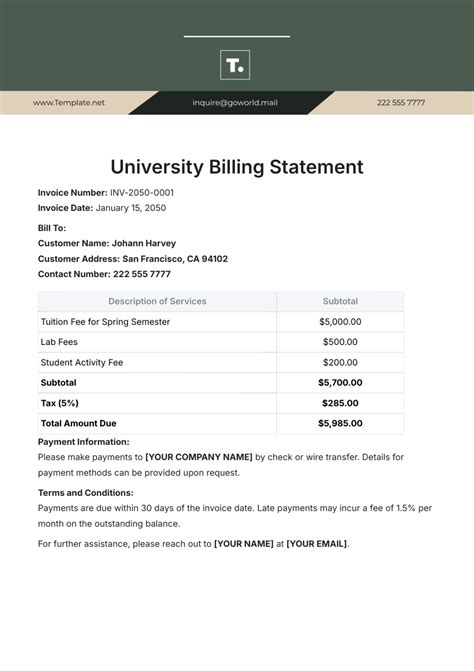Click the $5,985.00 total amount due

(x=340, y=423)
